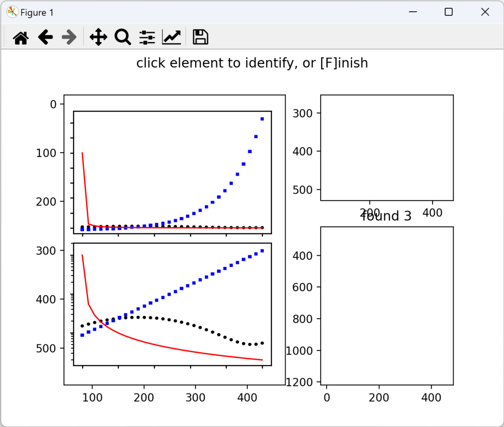This screenshot has height=427, width=504.
Task: Click x-axis label 0 of the lower-right plot
Action: pos(327,398)
